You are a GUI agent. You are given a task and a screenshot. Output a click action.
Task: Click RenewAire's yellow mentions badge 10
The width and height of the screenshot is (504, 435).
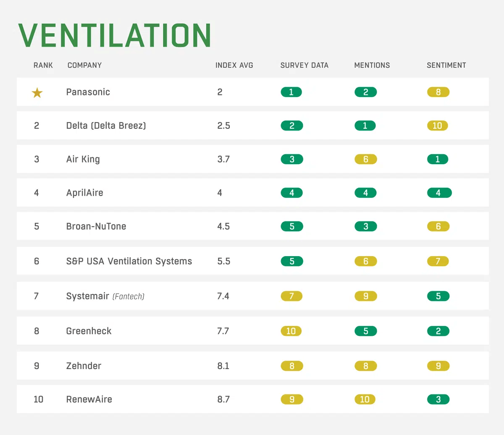[365, 399]
